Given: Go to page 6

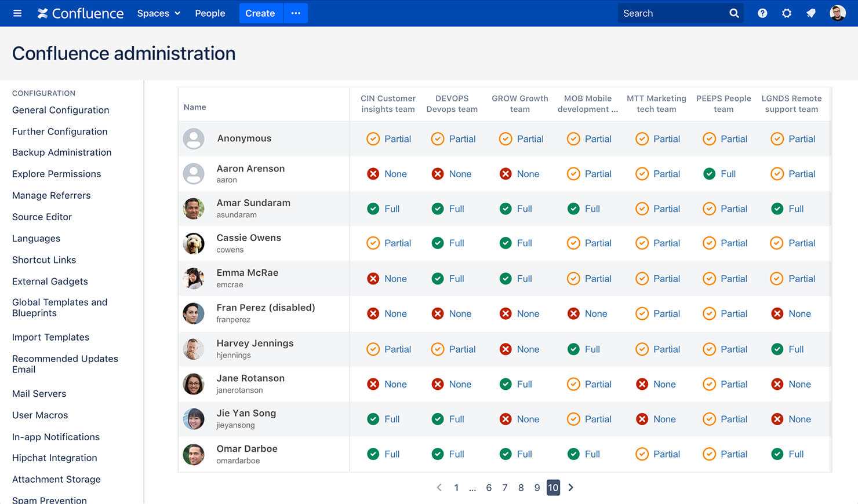Looking at the screenshot, I should 489,488.
